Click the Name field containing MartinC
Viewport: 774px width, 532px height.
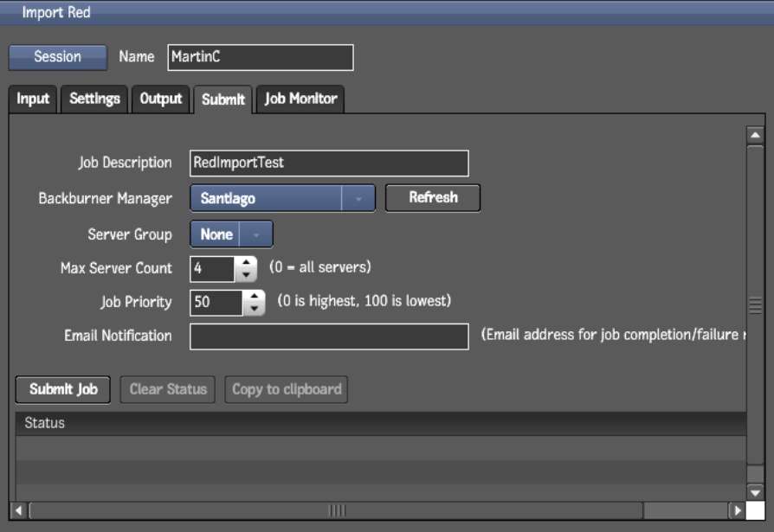pyautogui.click(x=260, y=57)
